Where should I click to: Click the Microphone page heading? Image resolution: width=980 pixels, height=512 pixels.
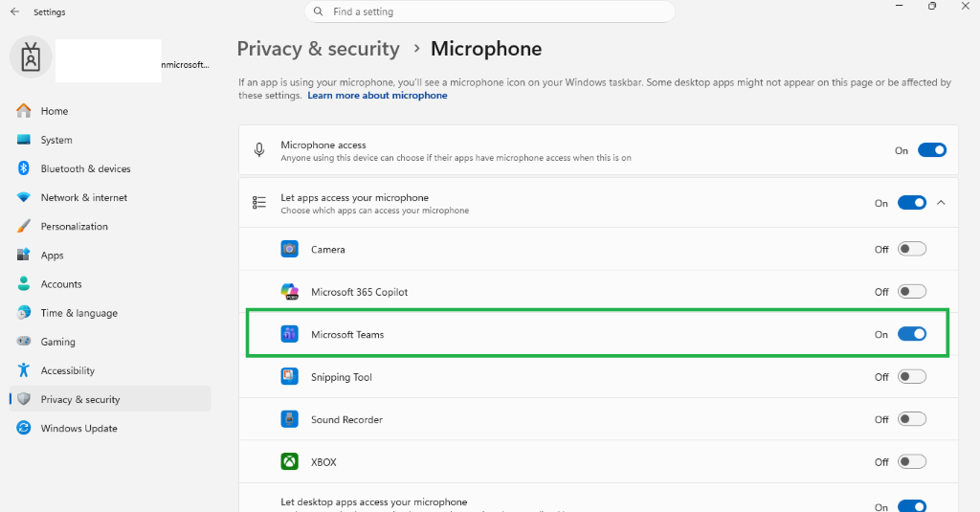click(x=486, y=49)
